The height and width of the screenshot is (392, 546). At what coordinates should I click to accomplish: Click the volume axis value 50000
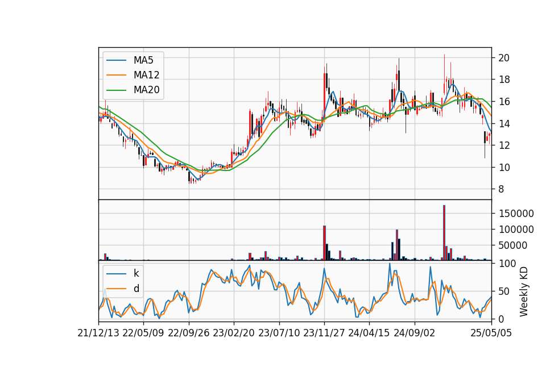pyautogui.click(x=512, y=245)
